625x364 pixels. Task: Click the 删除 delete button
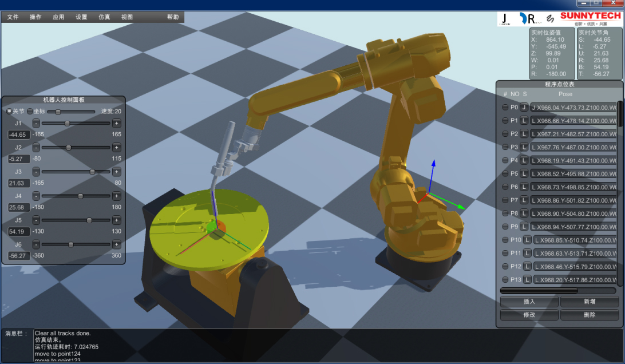point(590,315)
